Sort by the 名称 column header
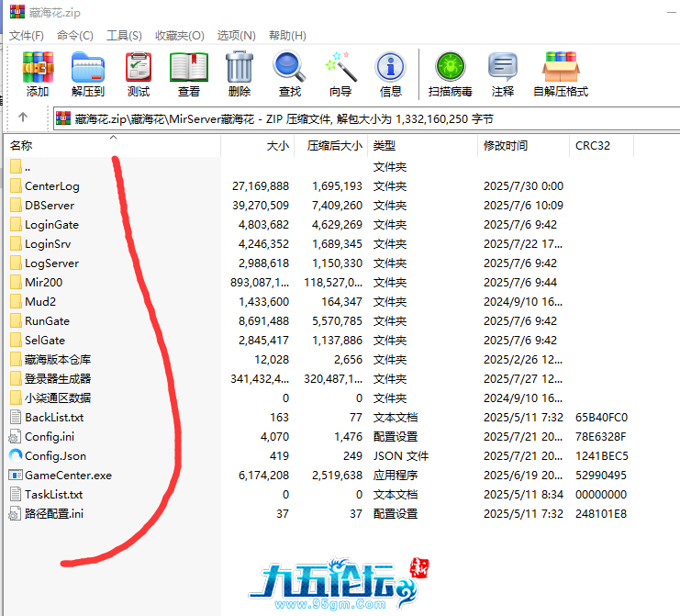Viewport: 680px width, 616px height. click(21, 145)
